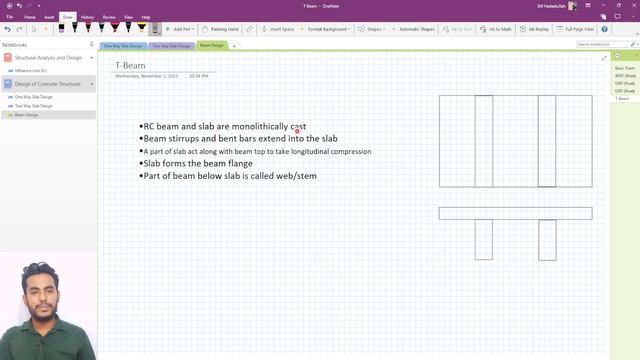Open the comments speech bubble icon
640x360 pixels.
coord(618,17)
